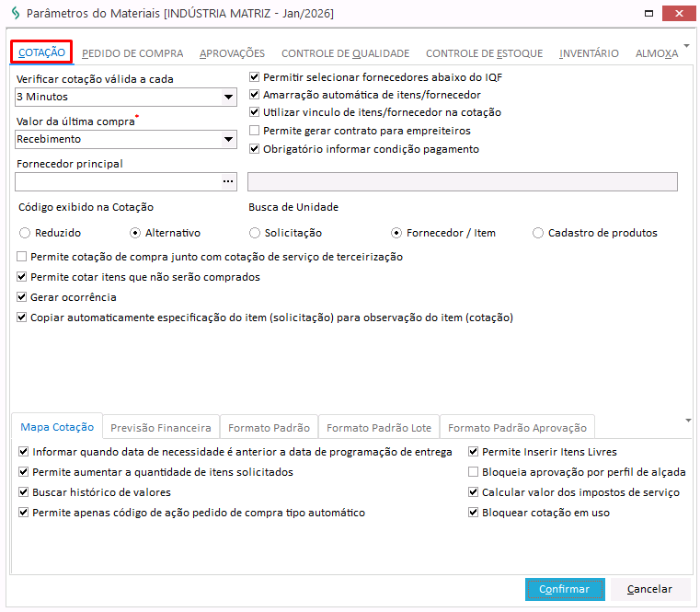Select 'Reduzido' code option
Screen dimensions: 700x612
point(25,233)
